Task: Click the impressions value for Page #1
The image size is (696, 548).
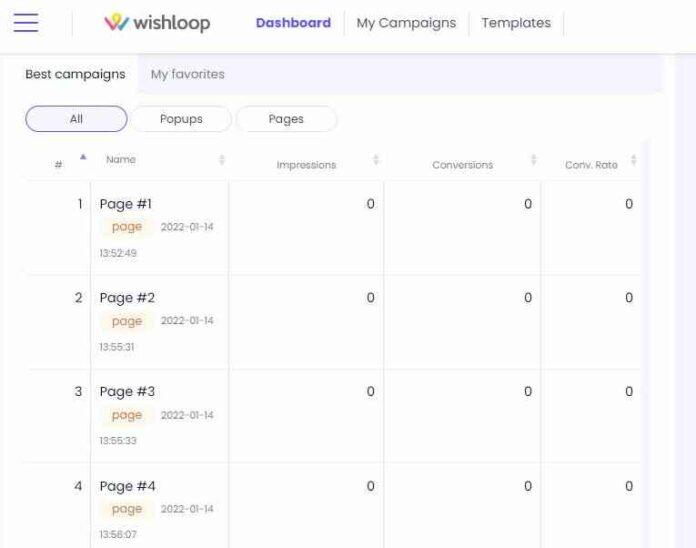Action: pos(370,204)
